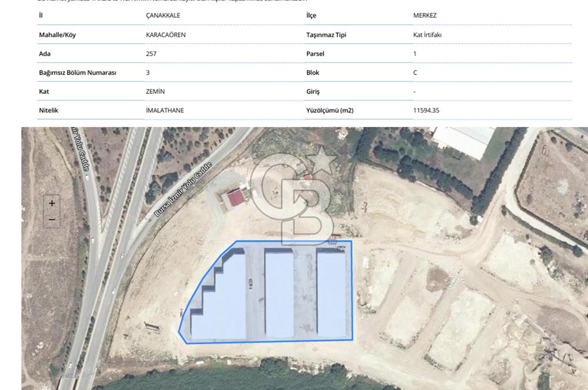Zoom out the map with minus button

click(52, 220)
